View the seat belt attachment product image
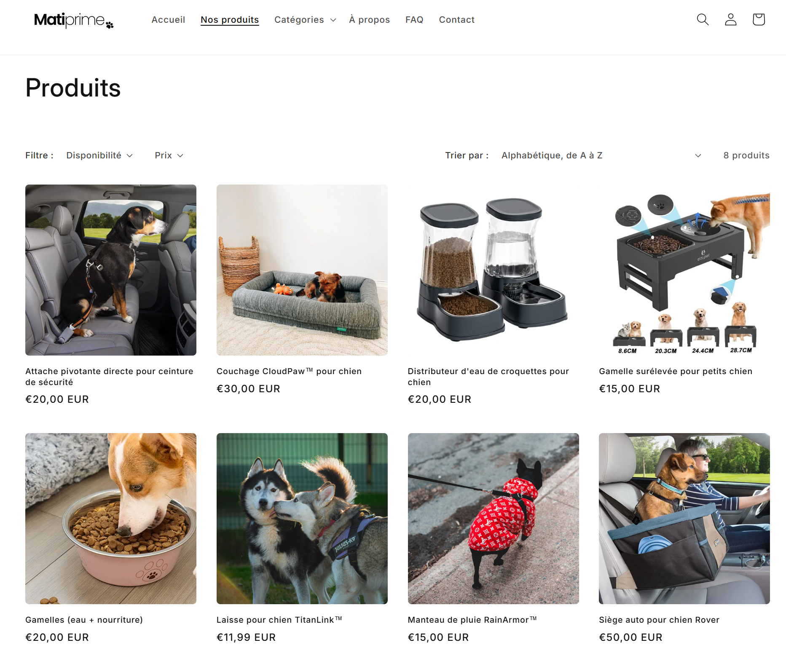The height and width of the screenshot is (672, 786). pos(111,270)
